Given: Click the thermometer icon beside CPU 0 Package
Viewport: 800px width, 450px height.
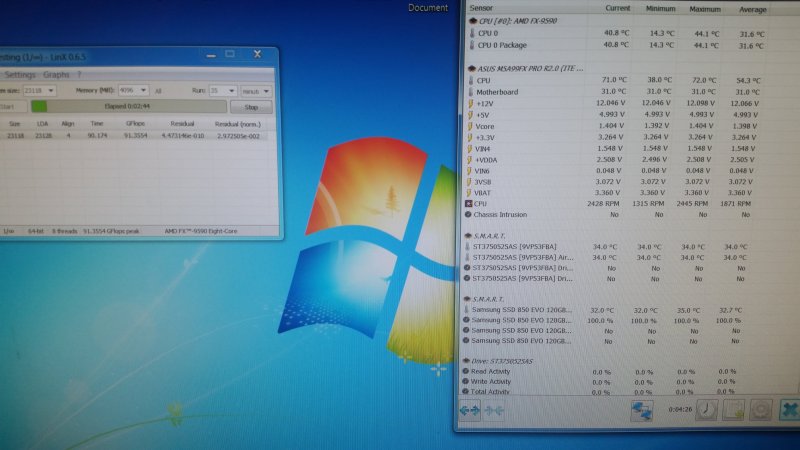Looking at the screenshot, I should [472, 45].
